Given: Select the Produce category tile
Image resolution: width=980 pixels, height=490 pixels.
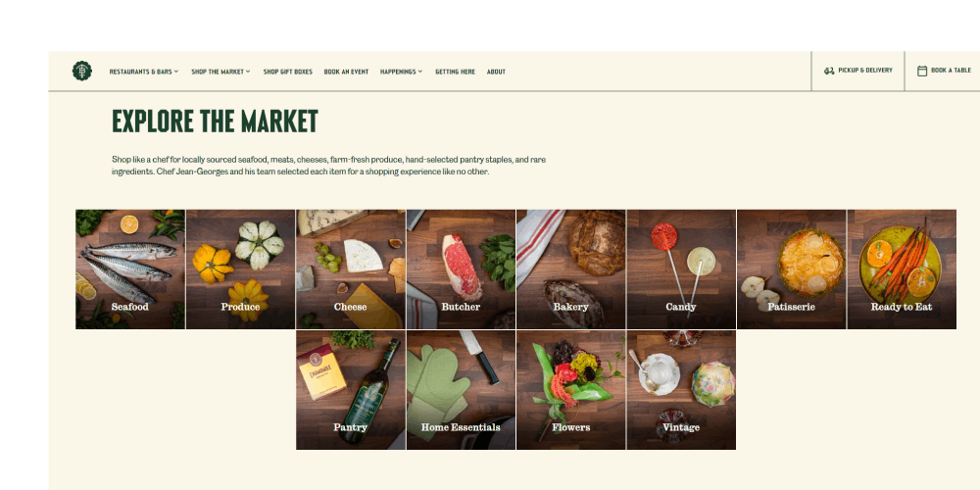Looking at the screenshot, I should click(241, 269).
